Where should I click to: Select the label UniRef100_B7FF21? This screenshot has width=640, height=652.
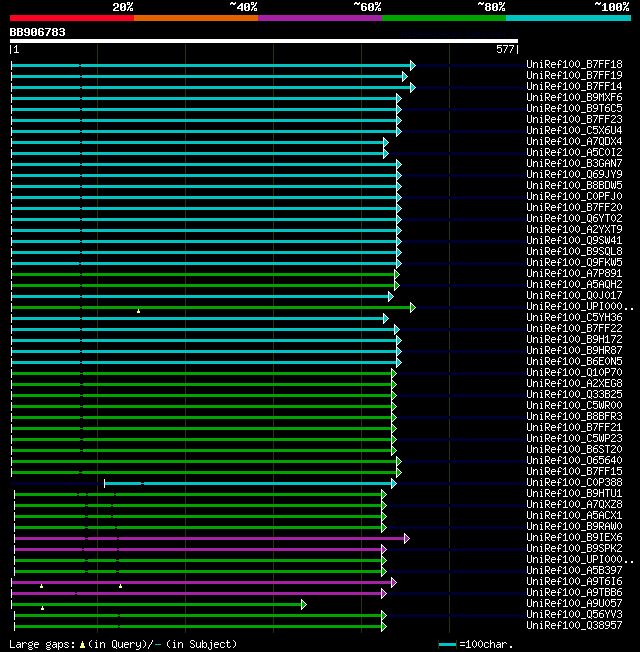pyautogui.click(x=574, y=427)
